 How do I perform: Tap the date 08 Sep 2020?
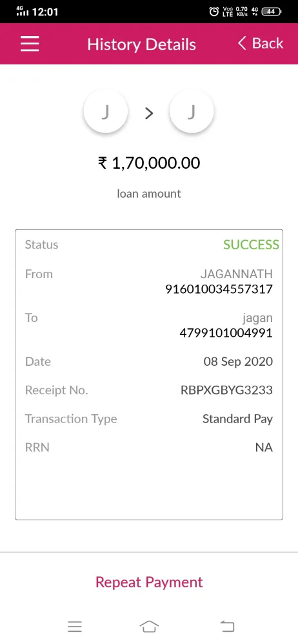238,362
